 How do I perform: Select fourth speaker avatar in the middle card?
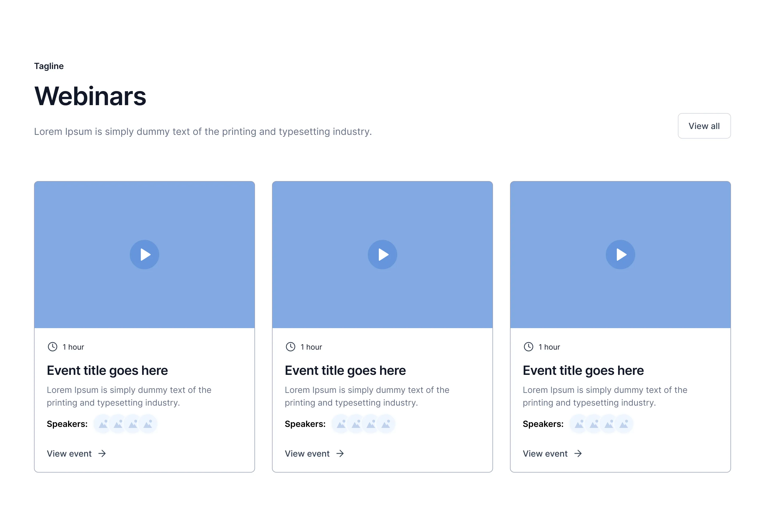click(385, 424)
